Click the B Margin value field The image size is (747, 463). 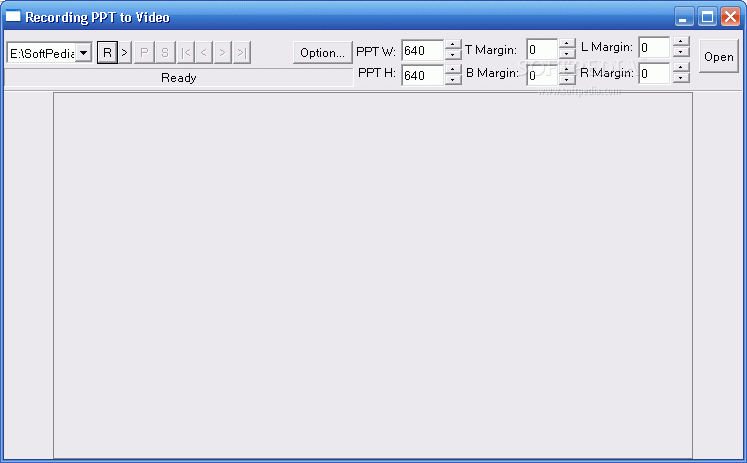tap(542, 75)
